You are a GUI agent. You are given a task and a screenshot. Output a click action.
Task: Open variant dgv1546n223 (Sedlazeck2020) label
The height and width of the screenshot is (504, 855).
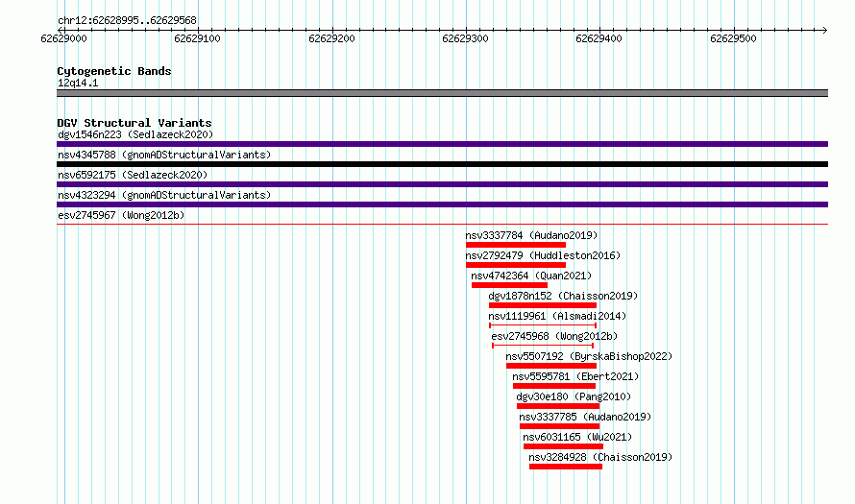click(135, 134)
